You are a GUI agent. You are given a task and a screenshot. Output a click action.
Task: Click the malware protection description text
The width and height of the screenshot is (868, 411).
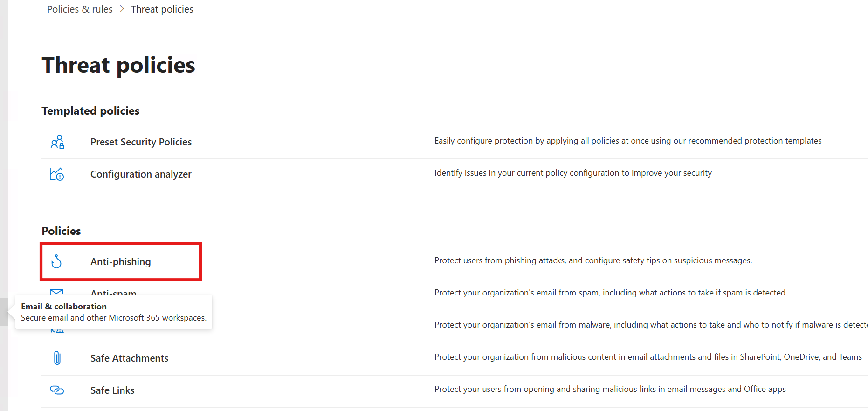(650, 325)
